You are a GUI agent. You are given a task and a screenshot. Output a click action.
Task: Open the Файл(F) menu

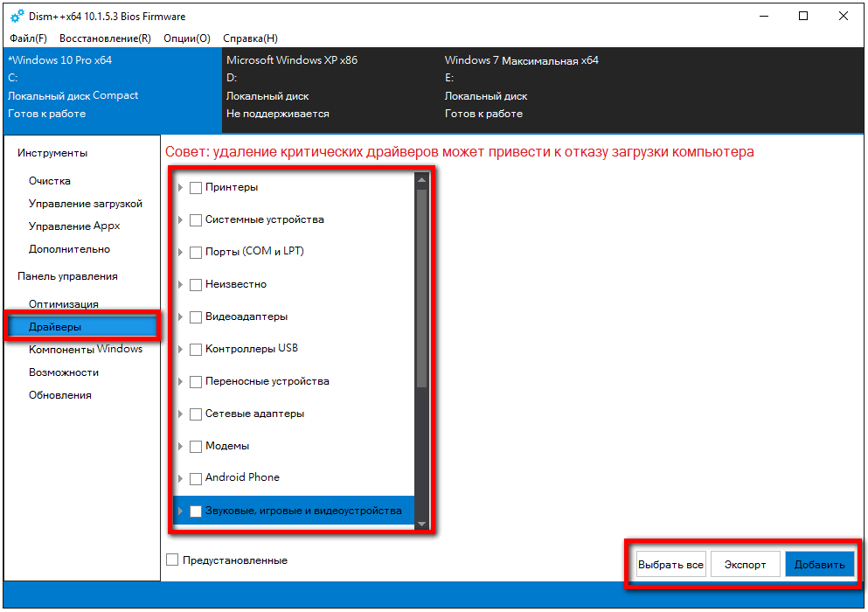point(29,38)
